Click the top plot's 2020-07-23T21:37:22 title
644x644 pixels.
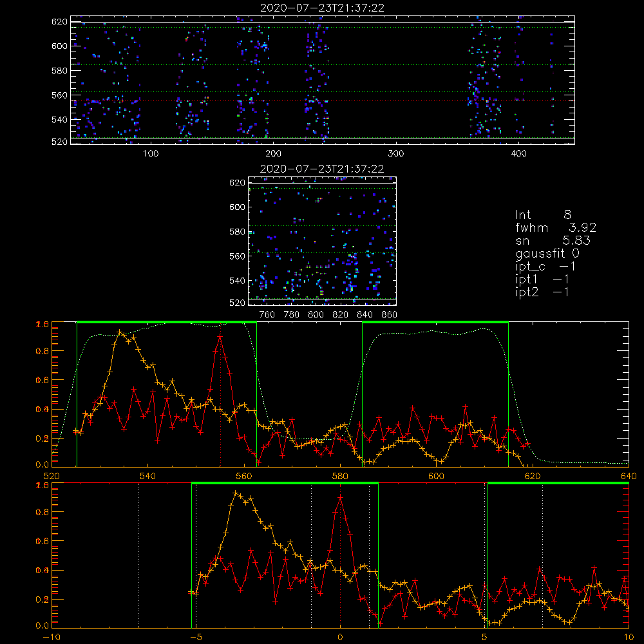click(322, 8)
